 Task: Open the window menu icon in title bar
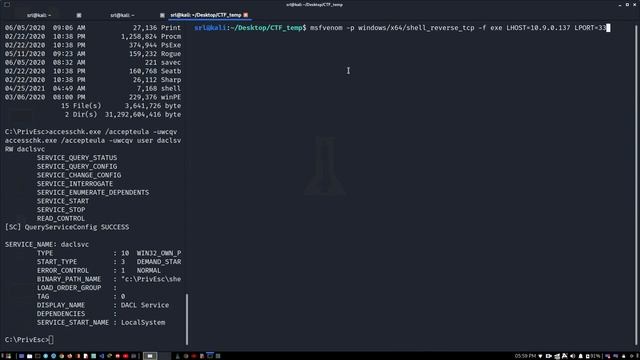click(7, 4)
